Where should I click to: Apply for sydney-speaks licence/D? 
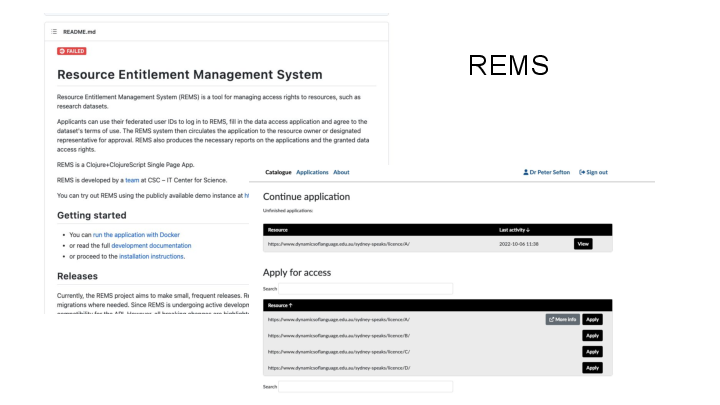click(x=592, y=368)
